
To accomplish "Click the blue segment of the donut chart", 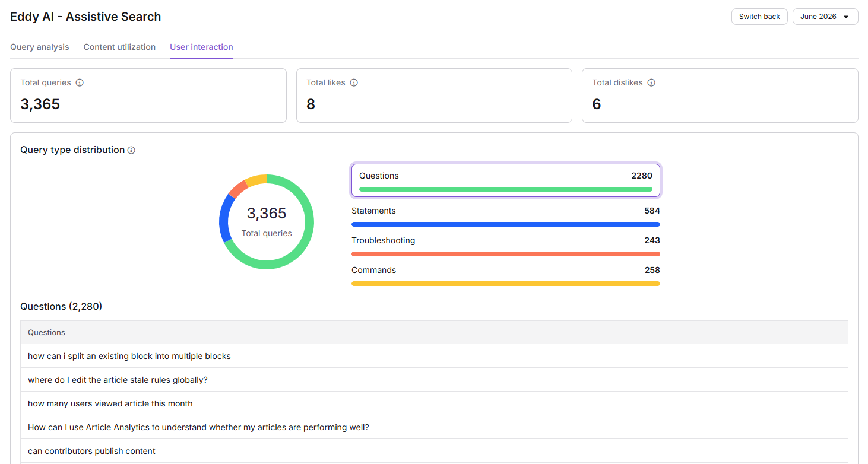I will 224,218.
